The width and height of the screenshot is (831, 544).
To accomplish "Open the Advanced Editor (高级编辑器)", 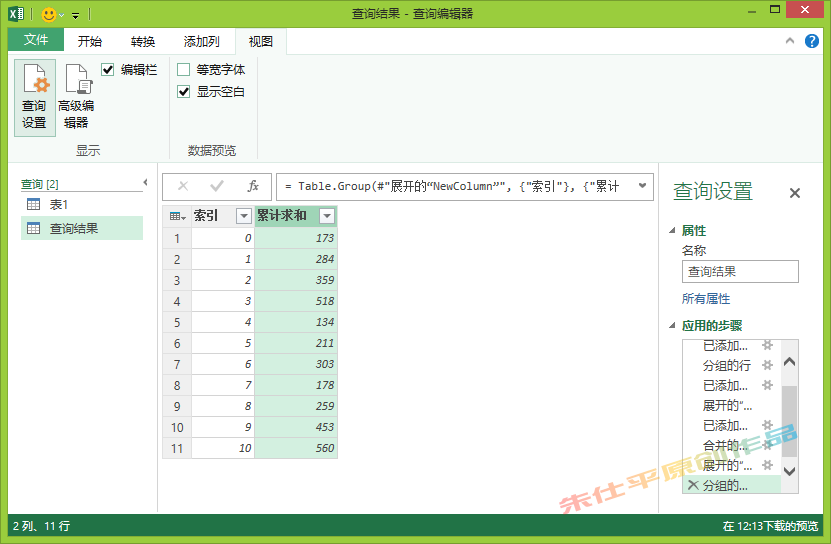I will click(76, 98).
